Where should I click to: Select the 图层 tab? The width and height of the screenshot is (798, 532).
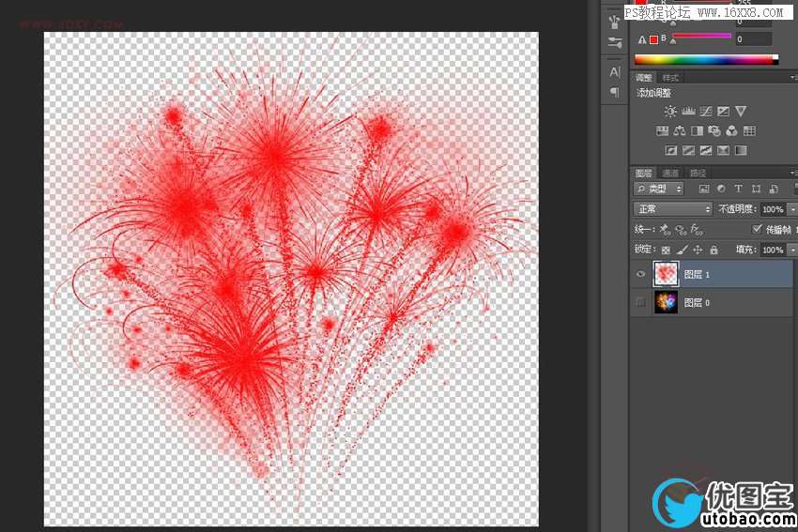pyautogui.click(x=644, y=173)
